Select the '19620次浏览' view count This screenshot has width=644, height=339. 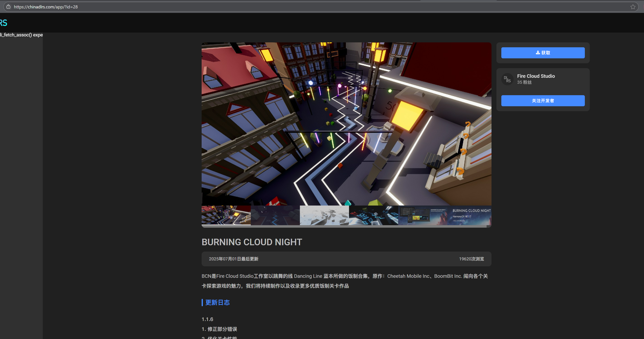471,259
